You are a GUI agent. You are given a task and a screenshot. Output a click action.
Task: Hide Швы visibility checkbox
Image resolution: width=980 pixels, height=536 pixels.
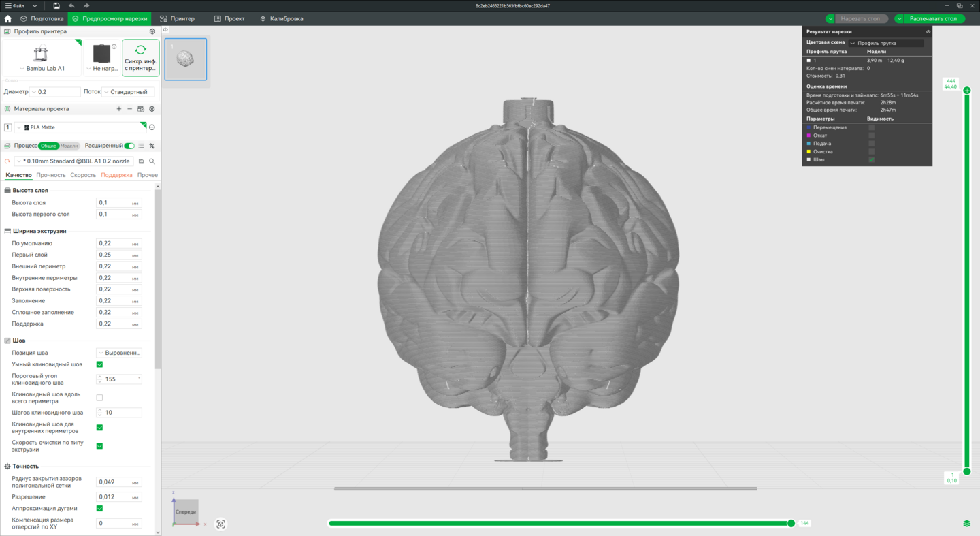871,160
